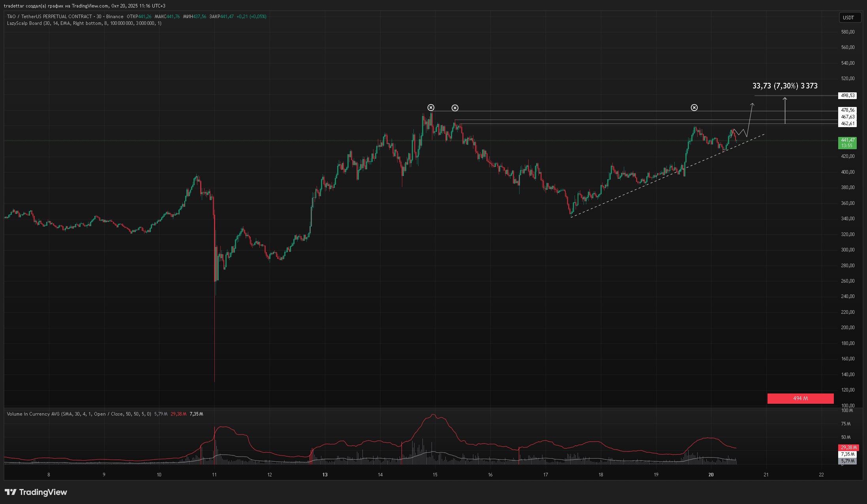Click the 580,00 price axis label
This screenshot has height=504, width=867.
point(848,32)
